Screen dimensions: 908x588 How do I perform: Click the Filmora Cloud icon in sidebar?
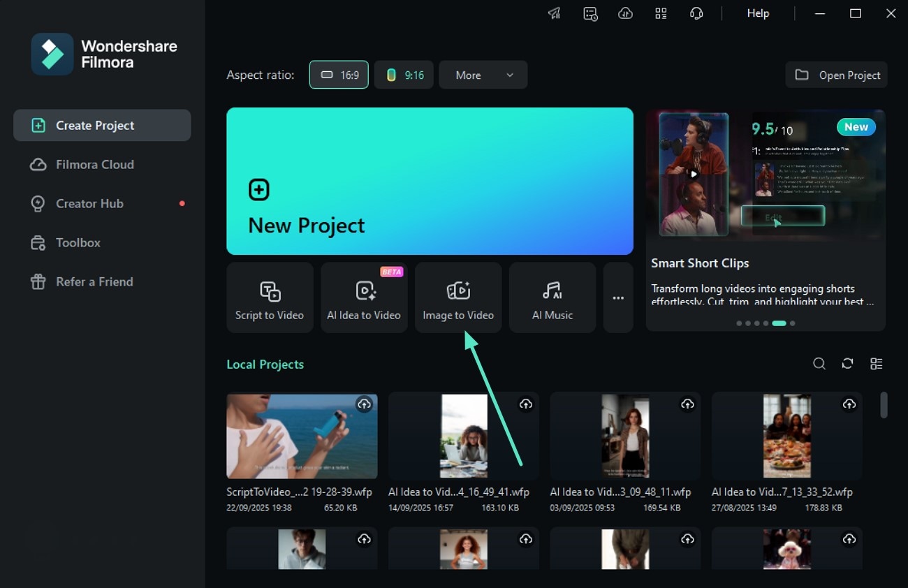click(x=38, y=165)
